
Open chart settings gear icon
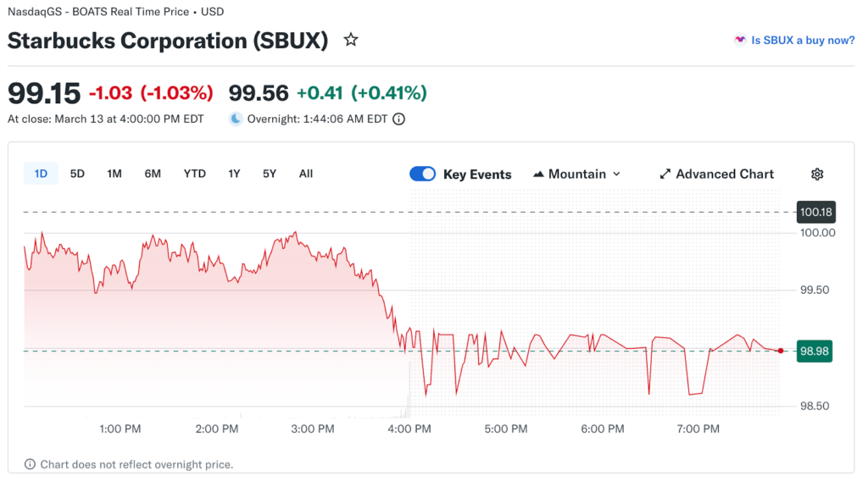click(x=817, y=174)
